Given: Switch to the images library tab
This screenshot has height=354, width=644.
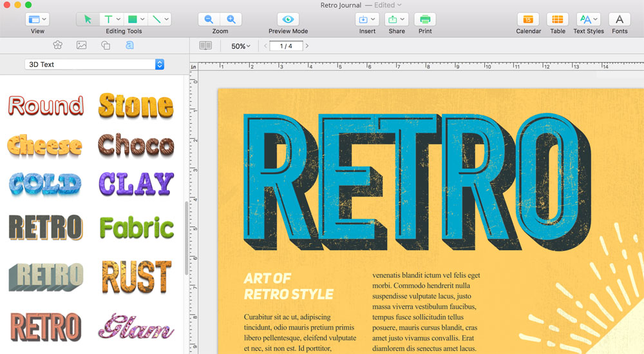Looking at the screenshot, I should pos(81,45).
